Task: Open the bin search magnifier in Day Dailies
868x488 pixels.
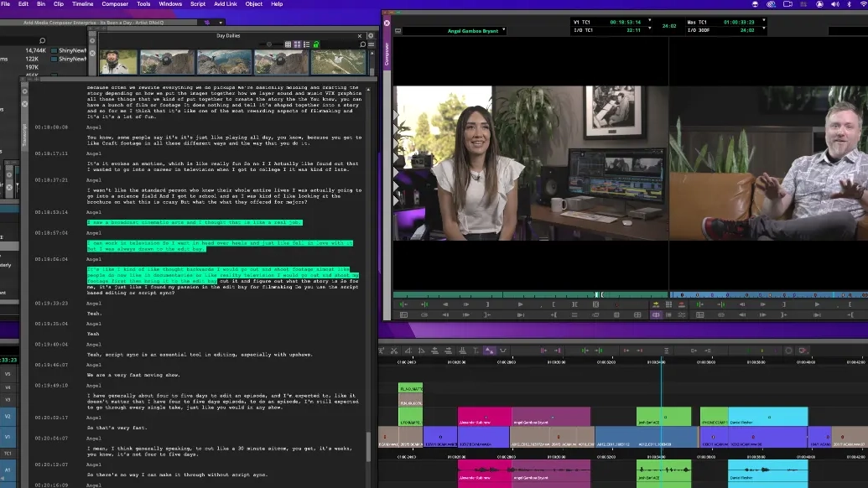Action: pyautogui.click(x=362, y=44)
